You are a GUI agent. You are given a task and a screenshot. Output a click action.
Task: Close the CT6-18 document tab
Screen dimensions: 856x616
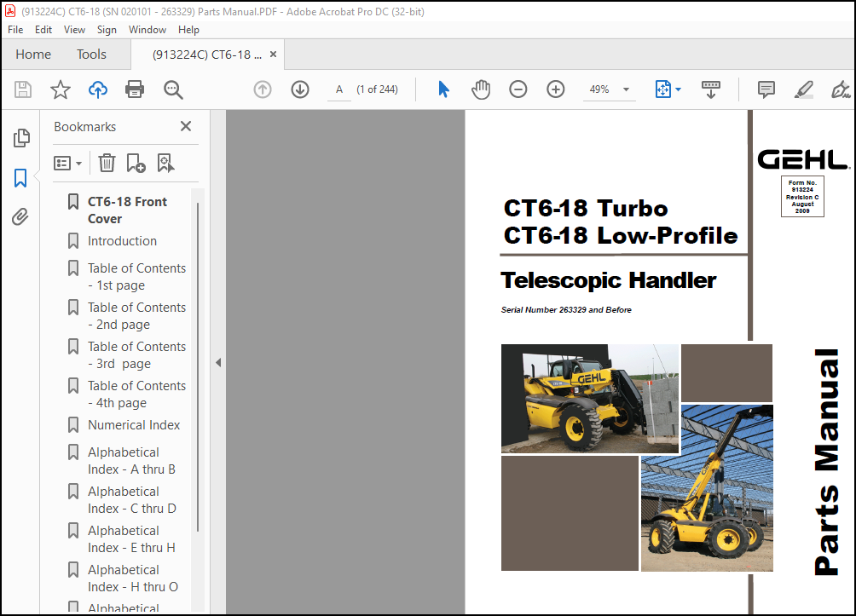coord(273,54)
